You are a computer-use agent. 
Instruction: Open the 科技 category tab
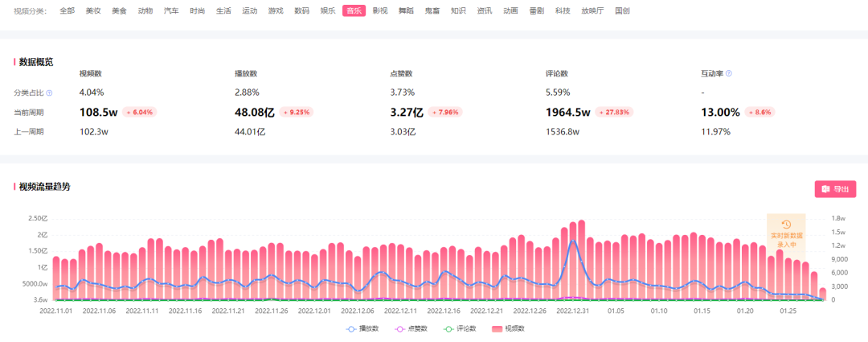pos(563,11)
